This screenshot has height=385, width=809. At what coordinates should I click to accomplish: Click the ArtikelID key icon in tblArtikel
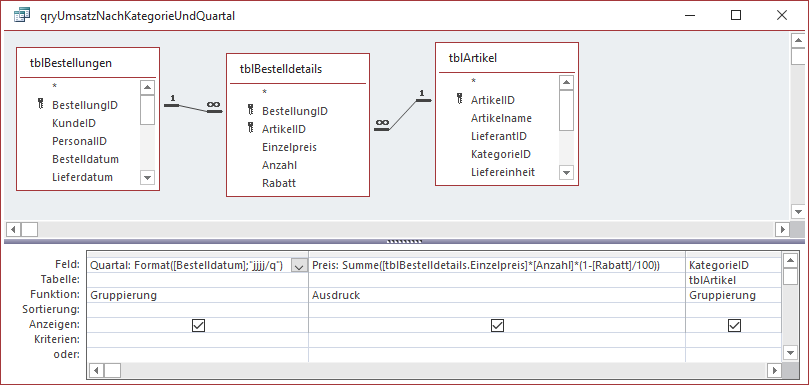click(460, 100)
